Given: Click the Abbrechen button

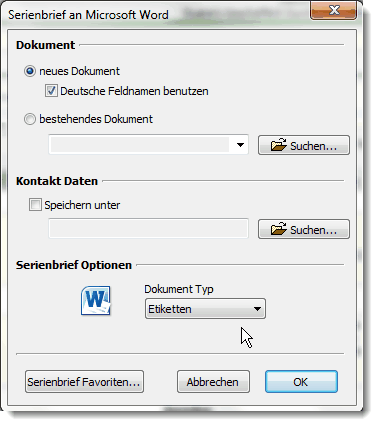Looking at the screenshot, I should coord(213,382).
